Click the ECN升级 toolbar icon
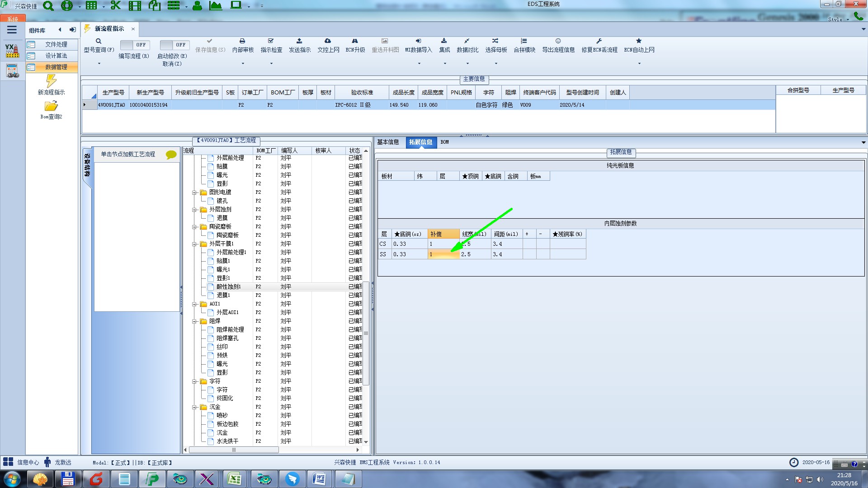 click(x=355, y=41)
